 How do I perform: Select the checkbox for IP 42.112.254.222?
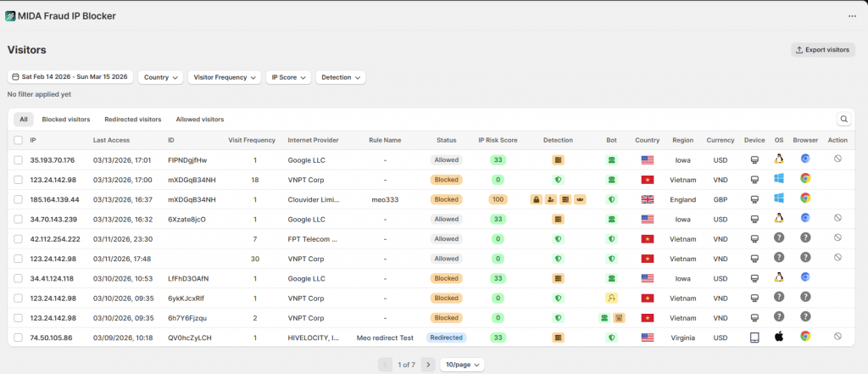coord(18,238)
